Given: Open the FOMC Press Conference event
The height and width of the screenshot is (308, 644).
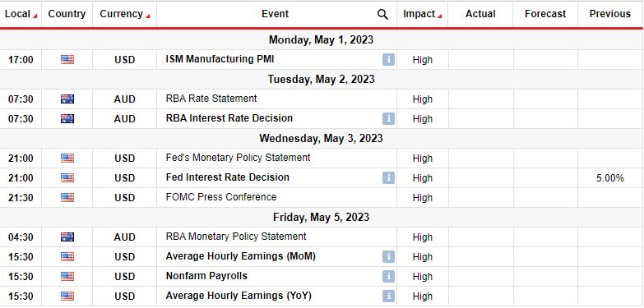Looking at the screenshot, I should pyautogui.click(x=221, y=197).
